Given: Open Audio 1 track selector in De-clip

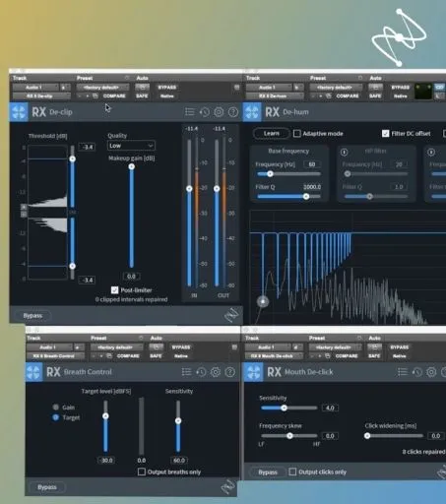Looking at the screenshot, I should coord(36,88).
